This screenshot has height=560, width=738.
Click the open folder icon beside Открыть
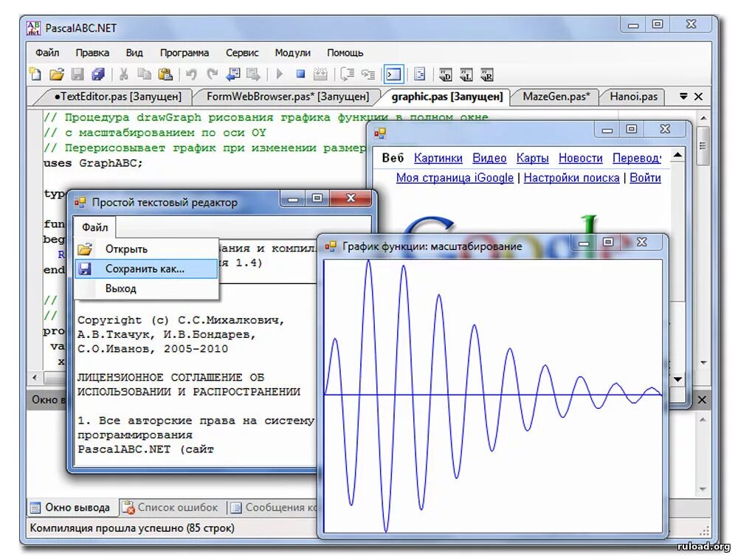click(85, 249)
